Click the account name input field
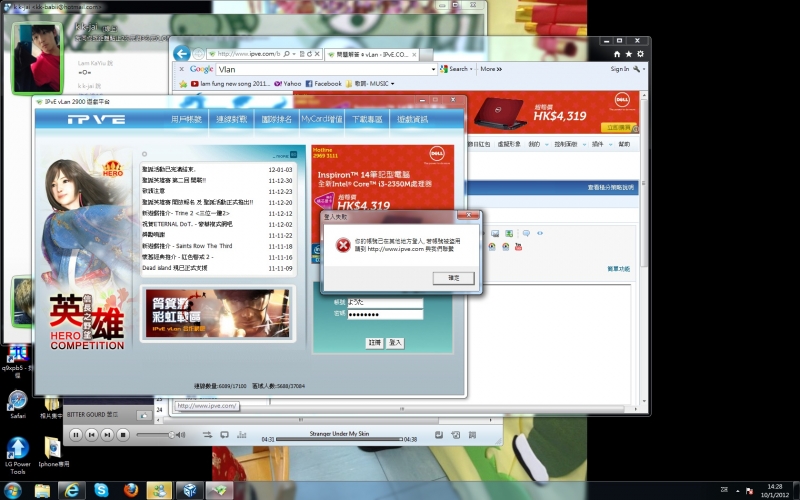Viewport: 800px width, 500px height. (385, 303)
